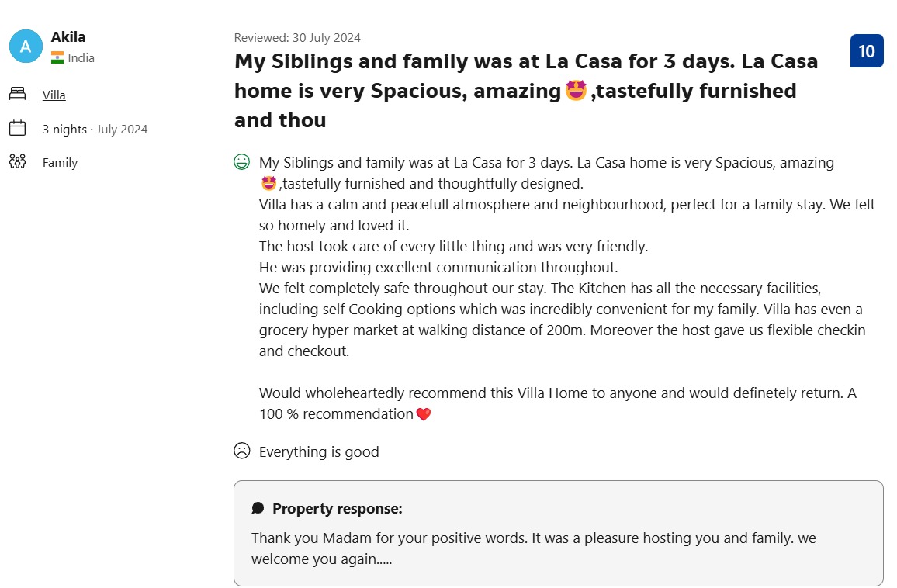Click the Property response heading
The image size is (897, 588).
pyautogui.click(x=338, y=509)
